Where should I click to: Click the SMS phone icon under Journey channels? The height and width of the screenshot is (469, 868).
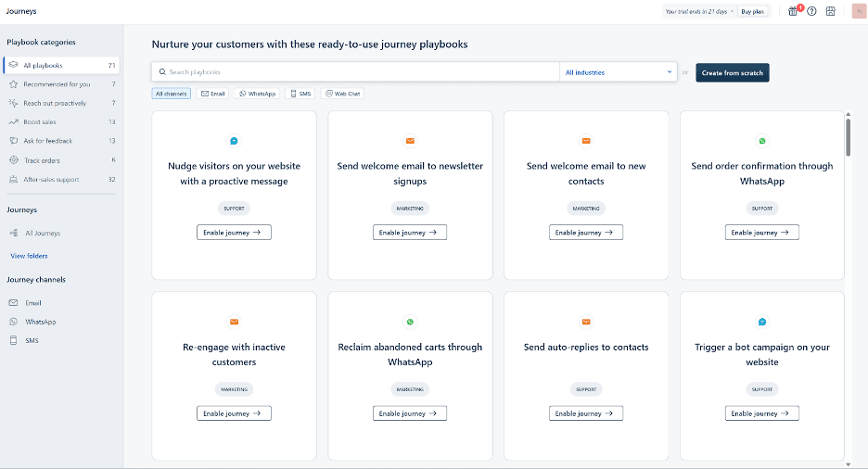[x=13, y=340]
